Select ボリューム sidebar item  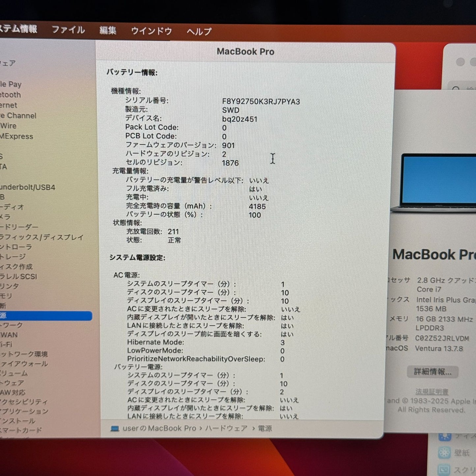[x=14, y=373]
